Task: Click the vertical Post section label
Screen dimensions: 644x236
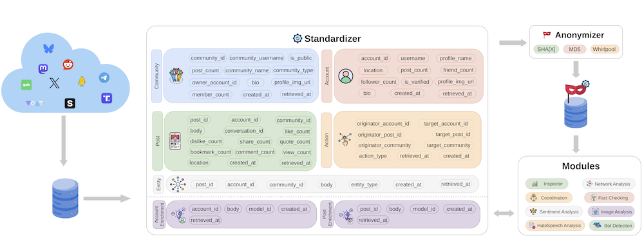Action: 158,141
